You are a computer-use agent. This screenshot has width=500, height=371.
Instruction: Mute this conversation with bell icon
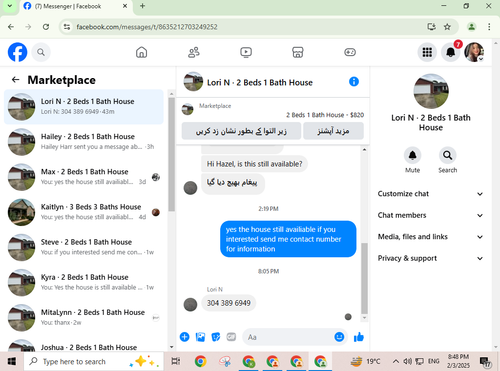click(x=412, y=155)
